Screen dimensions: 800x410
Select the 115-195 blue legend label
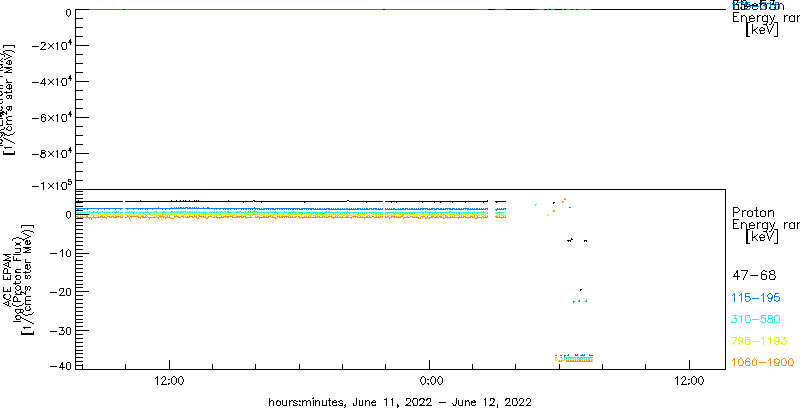(x=756, y=298)
